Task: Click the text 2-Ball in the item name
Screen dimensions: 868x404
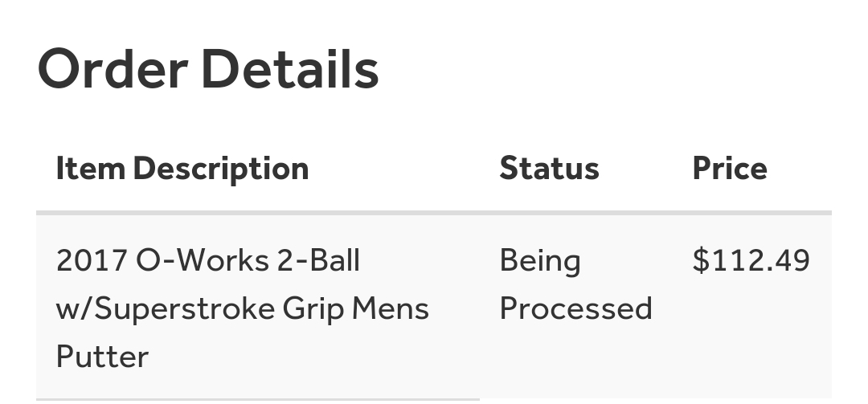Action: point(319,261)
